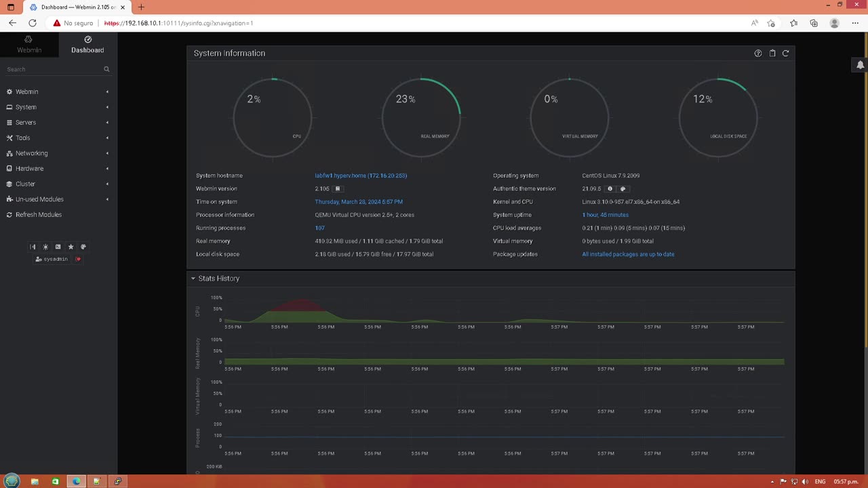This screenshot has width=868, height=488.
Task: Open notifications bell on right edge
Action: tap(860, 65)
